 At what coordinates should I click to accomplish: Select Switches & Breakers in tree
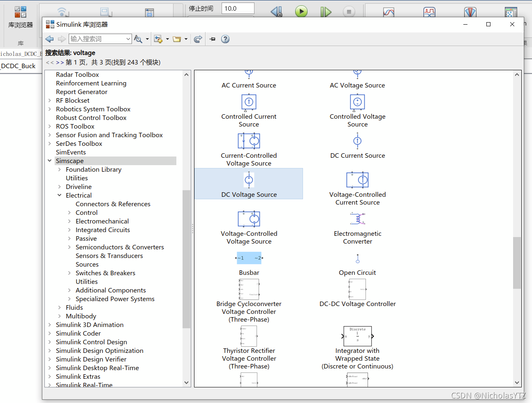click(105, 273)
